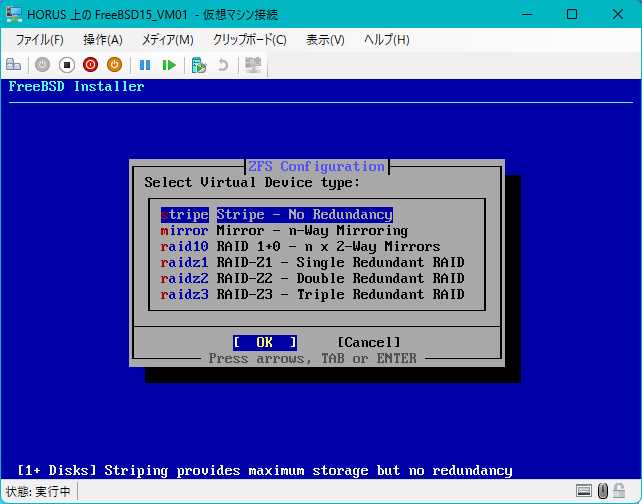Click the lock status icon
Viewport: 642px width, 504px height.
click(619, 490)
